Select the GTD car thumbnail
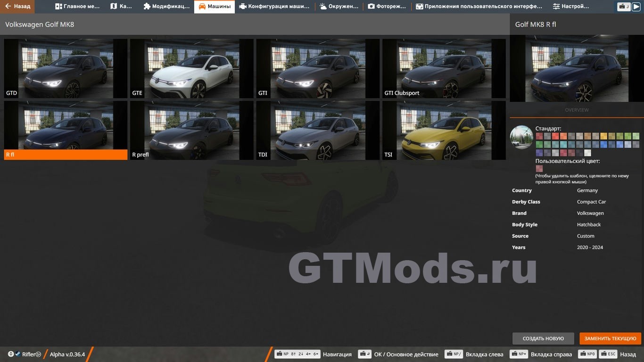644x362 pixels. (66, 68)
